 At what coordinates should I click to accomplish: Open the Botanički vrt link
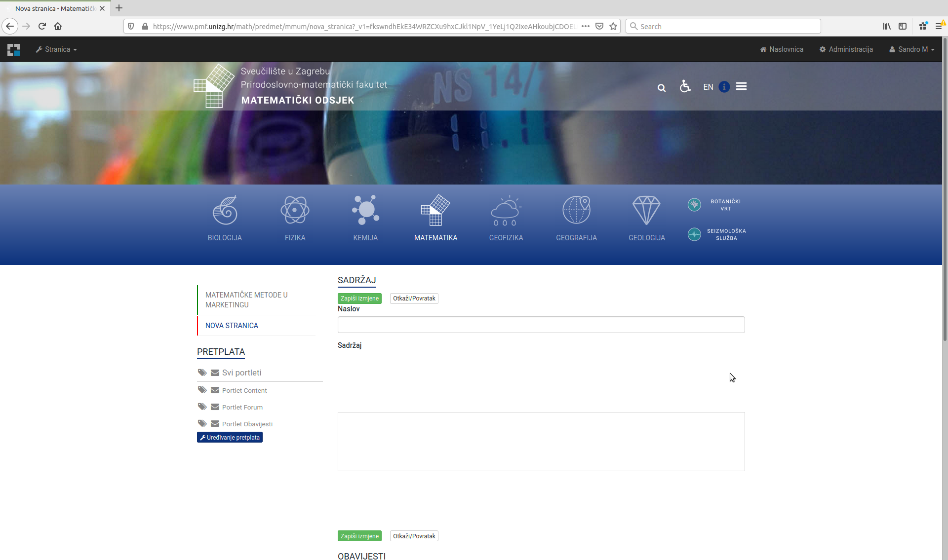tap(714, 205)
